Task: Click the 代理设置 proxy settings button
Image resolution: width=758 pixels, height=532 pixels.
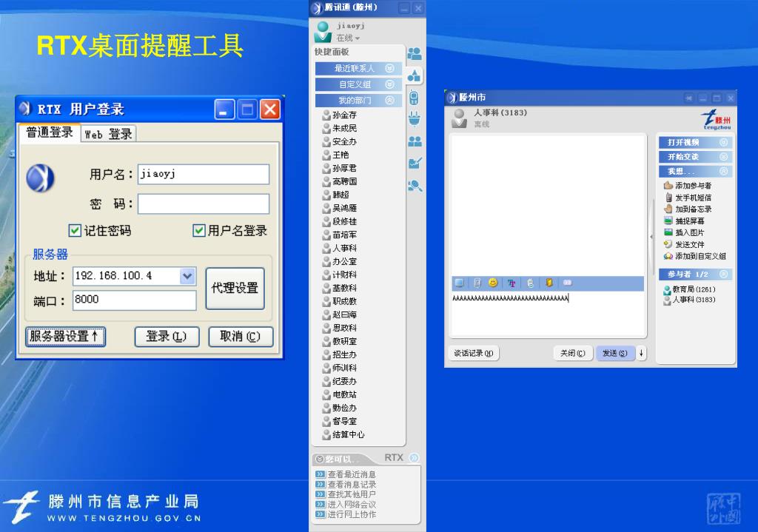Action: [x=235, y=289]
